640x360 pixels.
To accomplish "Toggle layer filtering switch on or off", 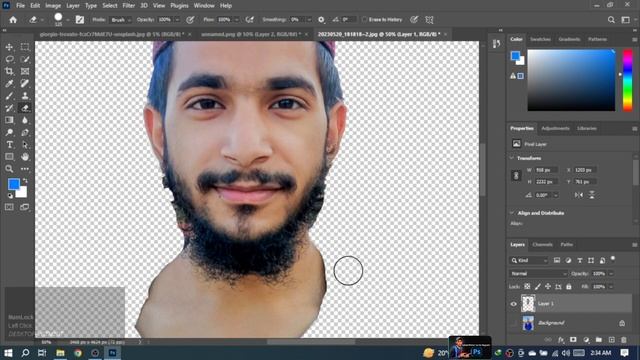I will 613,259.
